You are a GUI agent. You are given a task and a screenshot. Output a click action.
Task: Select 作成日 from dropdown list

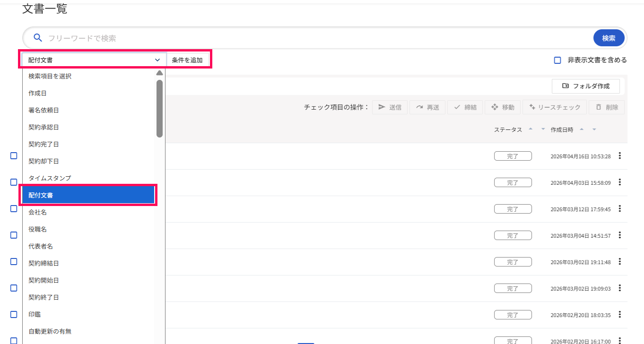point(89,93)
